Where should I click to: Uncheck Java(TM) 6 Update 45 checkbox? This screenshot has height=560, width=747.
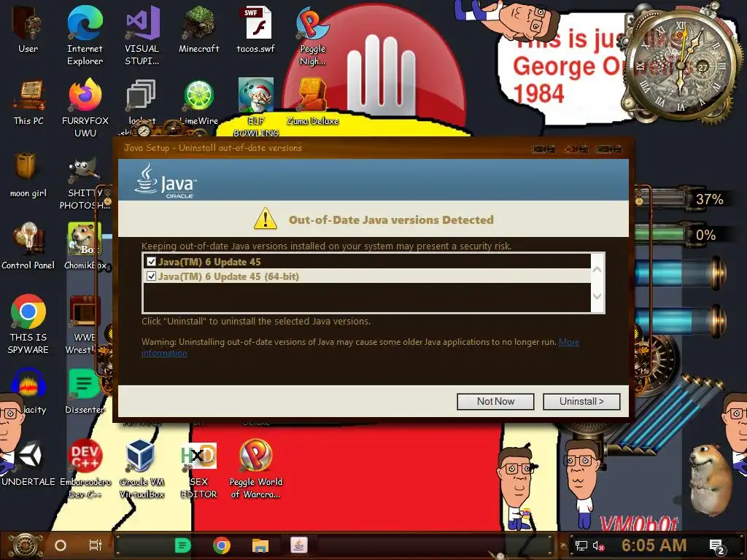[152, 262]
